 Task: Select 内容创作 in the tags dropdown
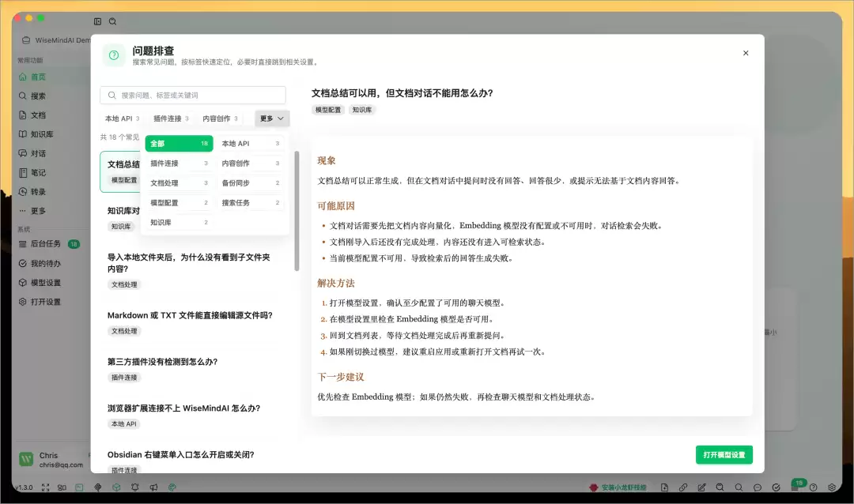250,164
